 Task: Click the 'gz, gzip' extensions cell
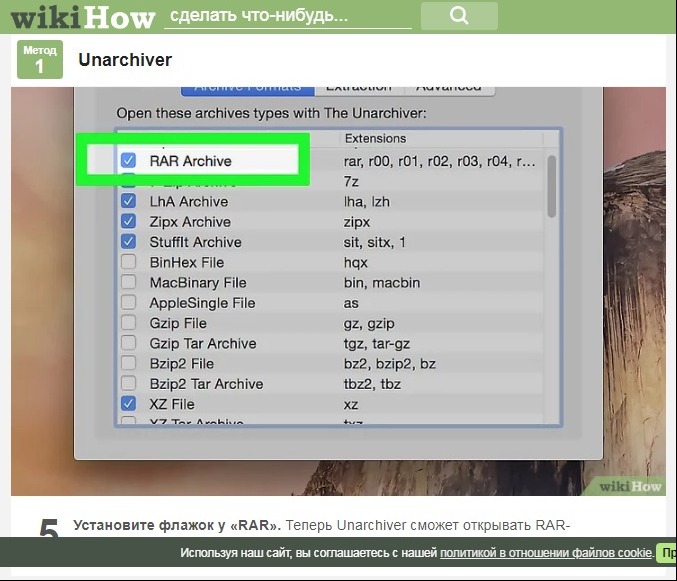[369, 324]
